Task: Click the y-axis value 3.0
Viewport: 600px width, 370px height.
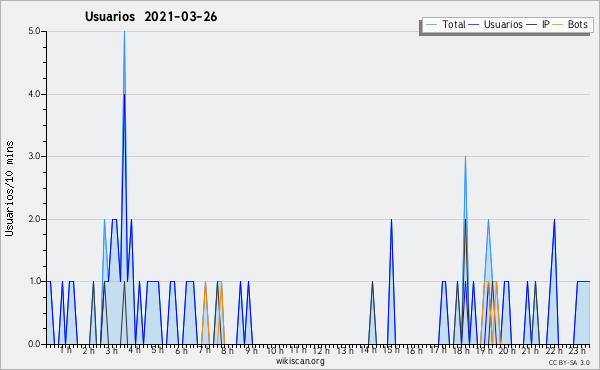Action: pos(34,156)
